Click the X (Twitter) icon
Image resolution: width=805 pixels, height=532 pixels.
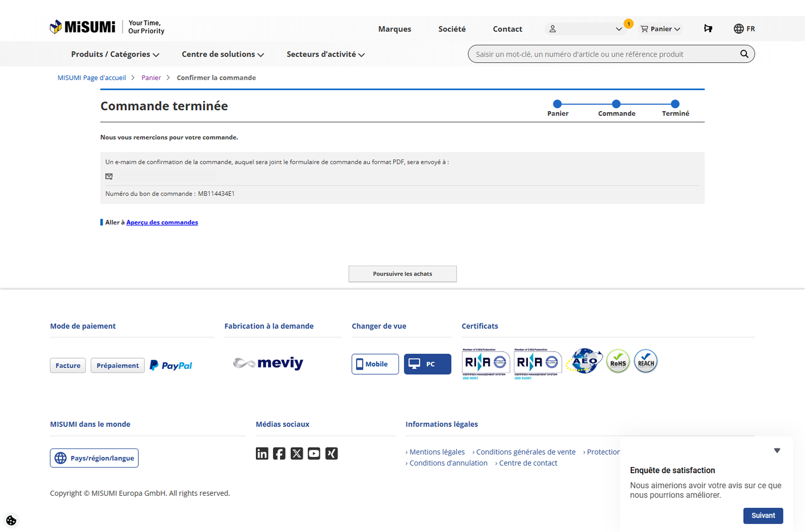coord(297,454)
